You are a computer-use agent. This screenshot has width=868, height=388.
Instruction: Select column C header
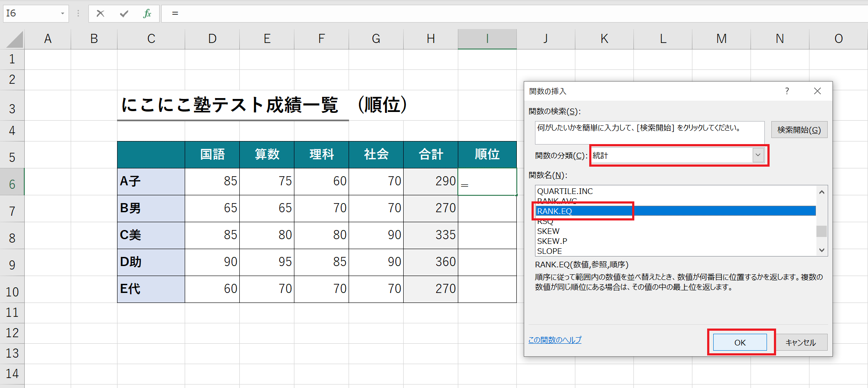tap(151, 39)
